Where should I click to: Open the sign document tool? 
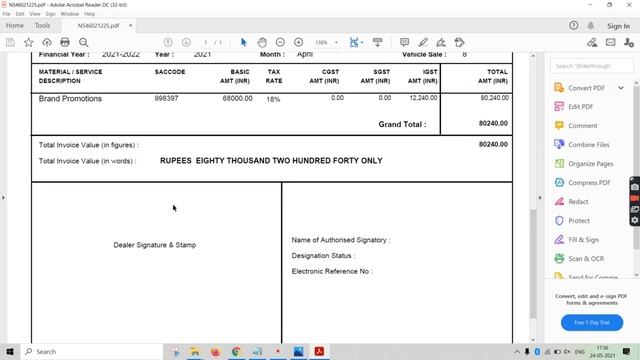pyautogui.click(x=441, y=42)
